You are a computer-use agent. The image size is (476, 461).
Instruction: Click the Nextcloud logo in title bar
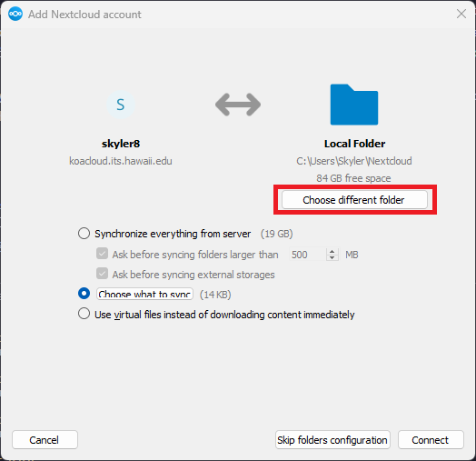15,14
